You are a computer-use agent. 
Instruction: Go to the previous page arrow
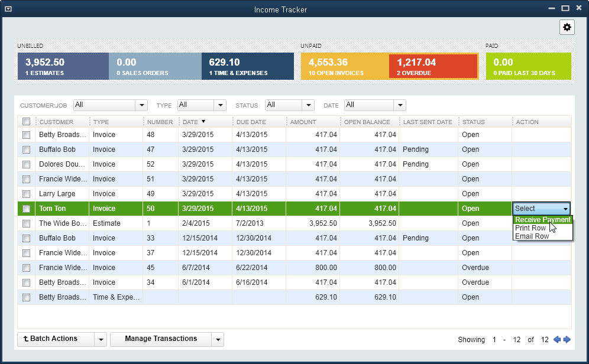[x=556, y=340]
